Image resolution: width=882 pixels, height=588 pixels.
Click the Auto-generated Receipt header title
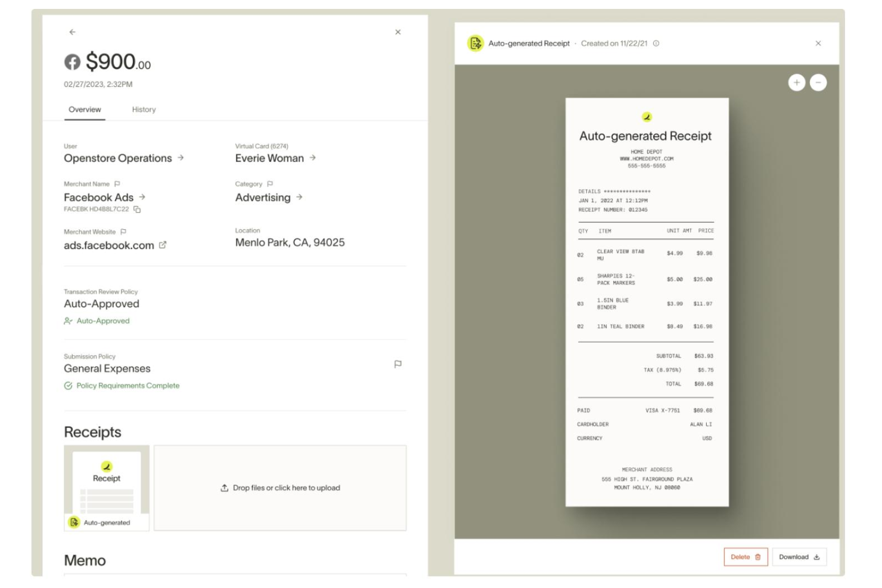(529, 43)
